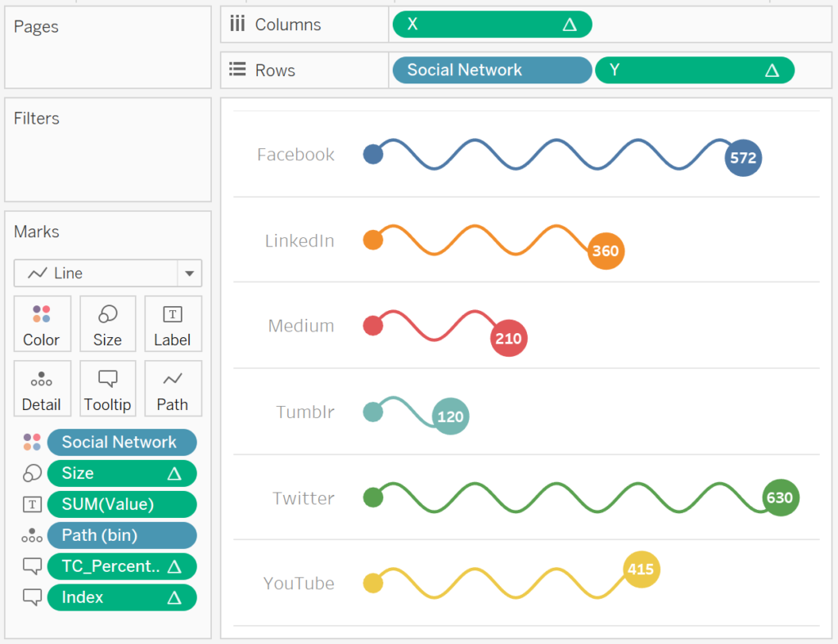Screen dimensions: 838x644
Task: Select the Tumblr 120 end mark
Action: point(451,417)
